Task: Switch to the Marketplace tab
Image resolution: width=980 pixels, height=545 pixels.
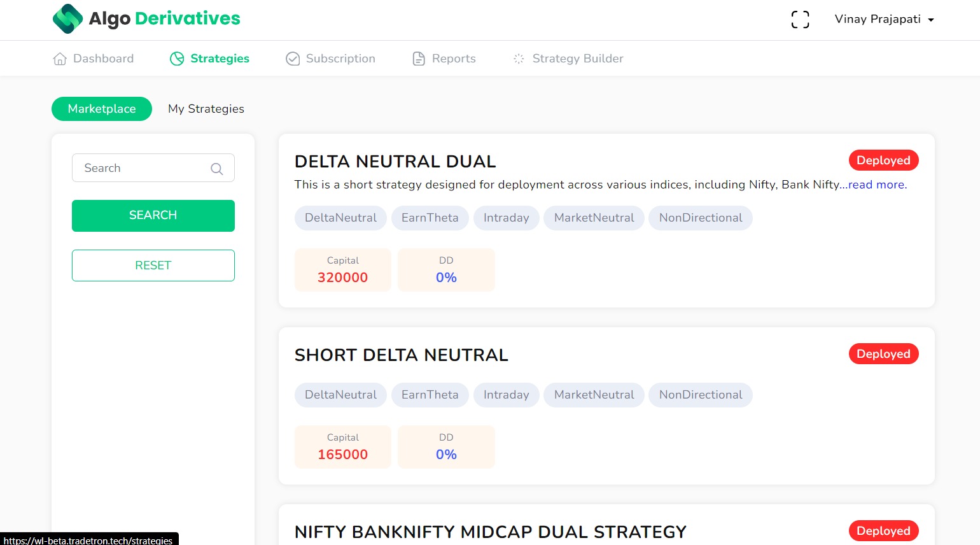Action: point(102,109)
